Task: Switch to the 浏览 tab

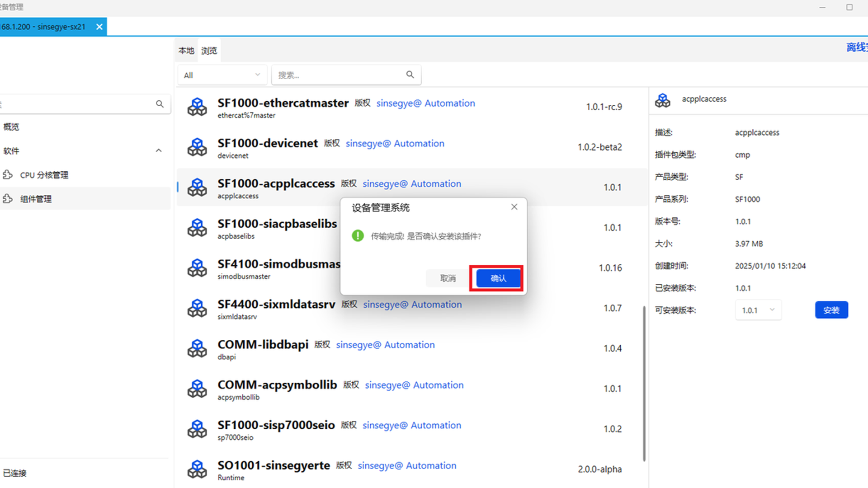Action: [209, 51]
